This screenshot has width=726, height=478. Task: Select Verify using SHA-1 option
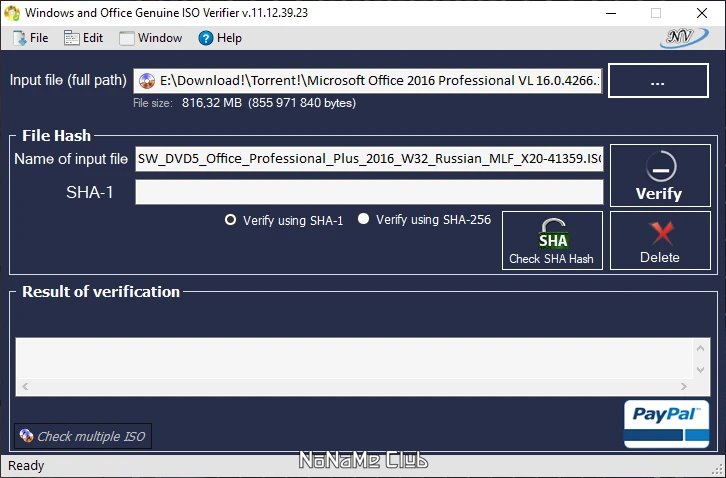pos(284,220)
